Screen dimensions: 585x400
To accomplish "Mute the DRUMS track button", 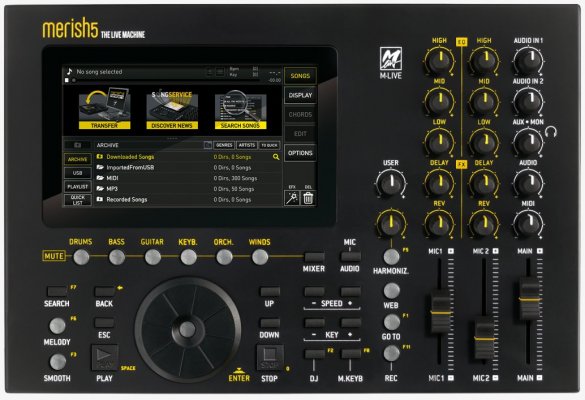I will pyautogui.click(x=81, y=257).
